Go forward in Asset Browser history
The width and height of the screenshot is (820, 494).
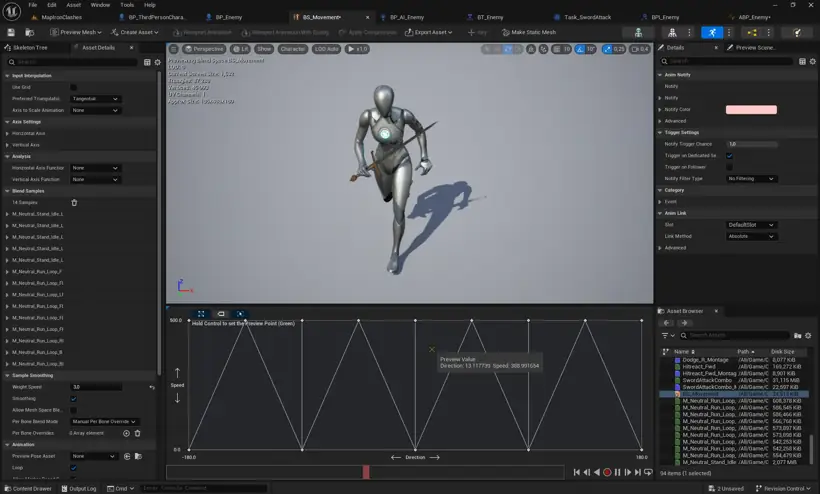(684, 323)
